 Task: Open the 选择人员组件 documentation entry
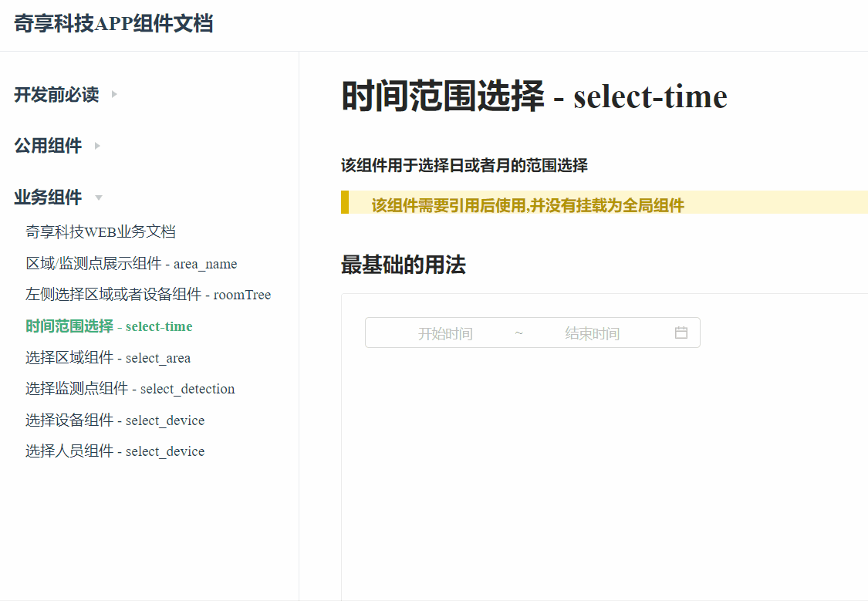[114, 451]
